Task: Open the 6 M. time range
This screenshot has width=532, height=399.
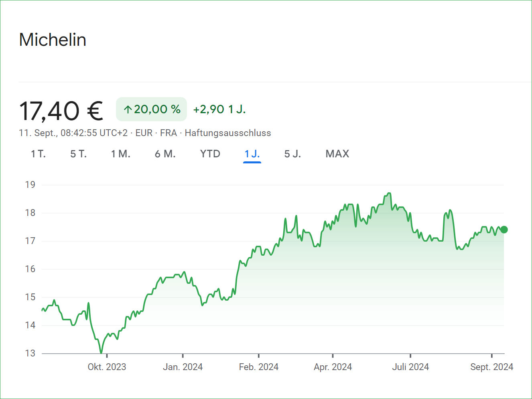Action: 165,154
